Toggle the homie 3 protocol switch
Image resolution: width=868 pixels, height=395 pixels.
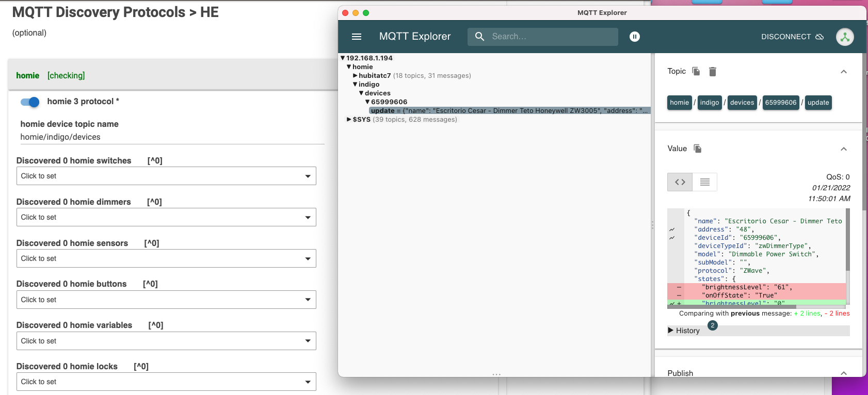pyautogui.click(x=30, y=102)
